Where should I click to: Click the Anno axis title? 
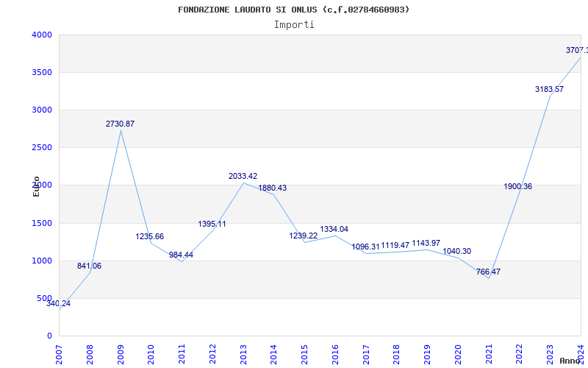click(572, 361)
